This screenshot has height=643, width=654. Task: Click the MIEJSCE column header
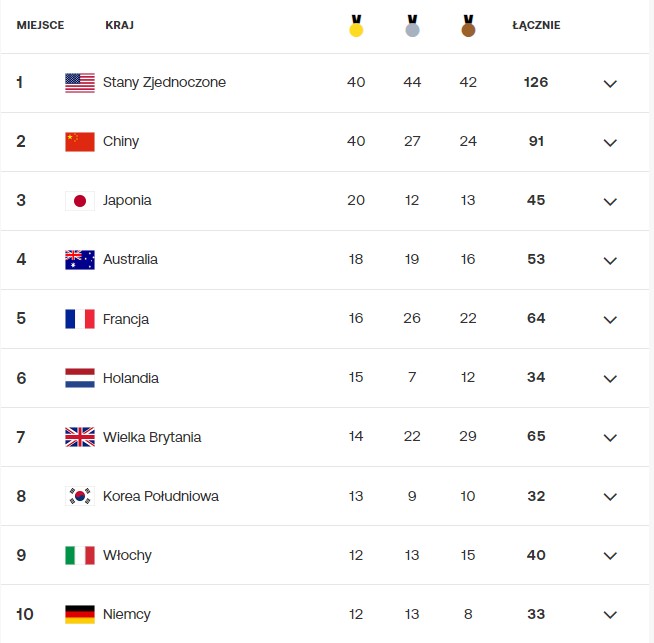tap(40, 26)
